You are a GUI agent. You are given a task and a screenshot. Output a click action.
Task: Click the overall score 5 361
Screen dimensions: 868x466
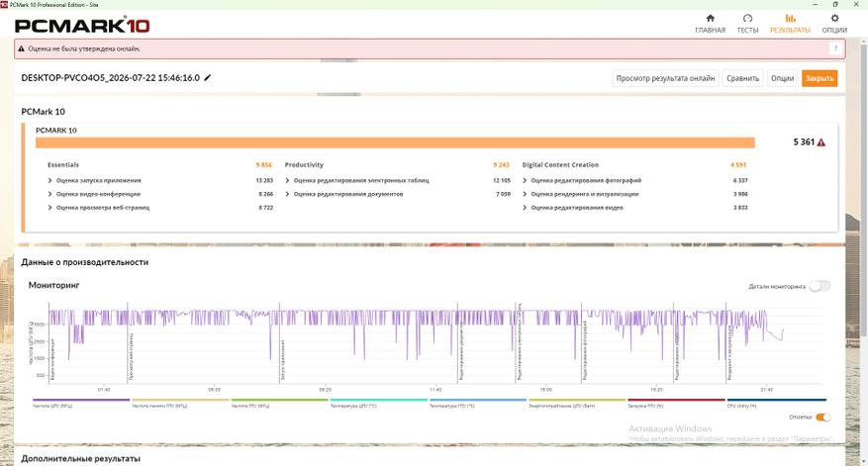coord(804,142)
